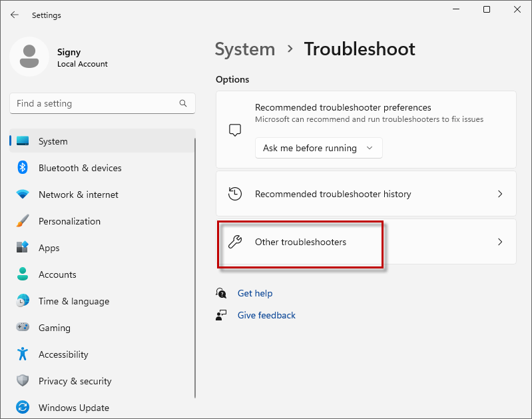
Task: Click the Privacy shield icon
Action: pos(23,380)
